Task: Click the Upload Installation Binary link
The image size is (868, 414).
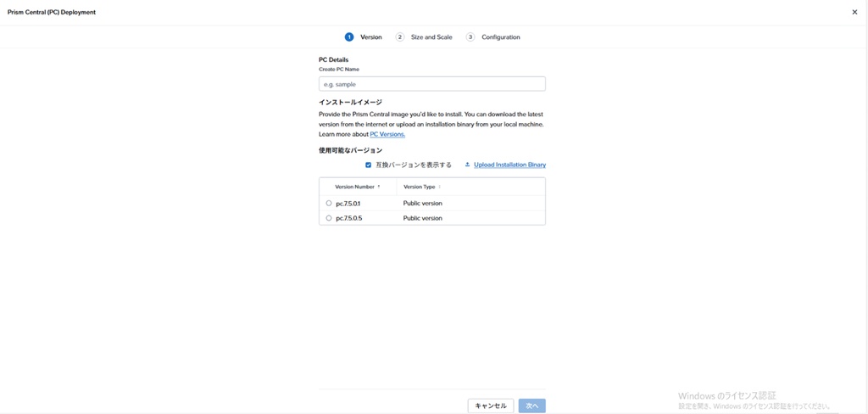Action: 509,165
